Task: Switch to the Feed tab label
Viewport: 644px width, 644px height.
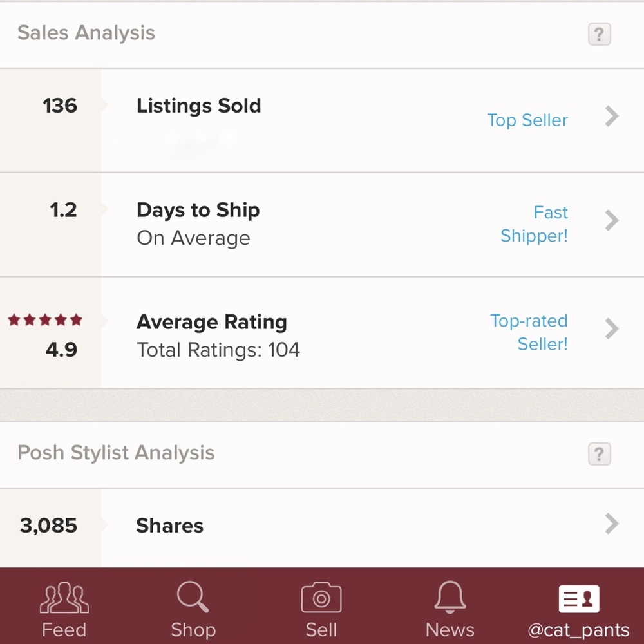Action: click(64, 630)
